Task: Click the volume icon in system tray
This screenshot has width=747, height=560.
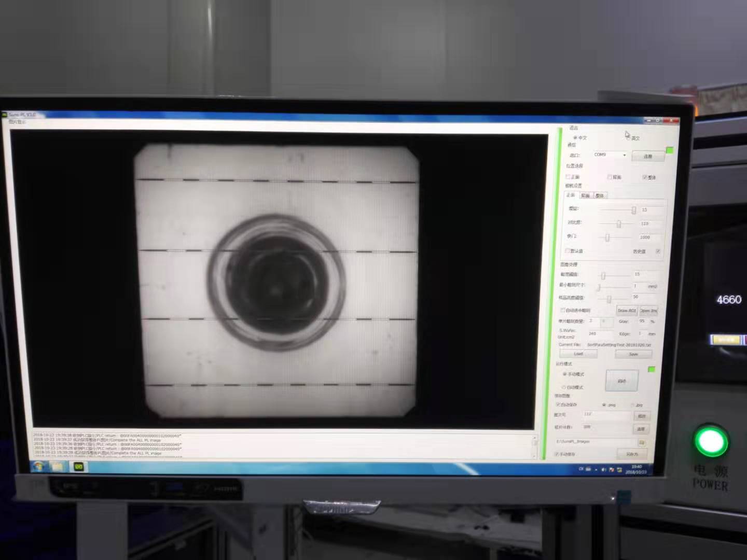Action: click(x=604, y=470)
